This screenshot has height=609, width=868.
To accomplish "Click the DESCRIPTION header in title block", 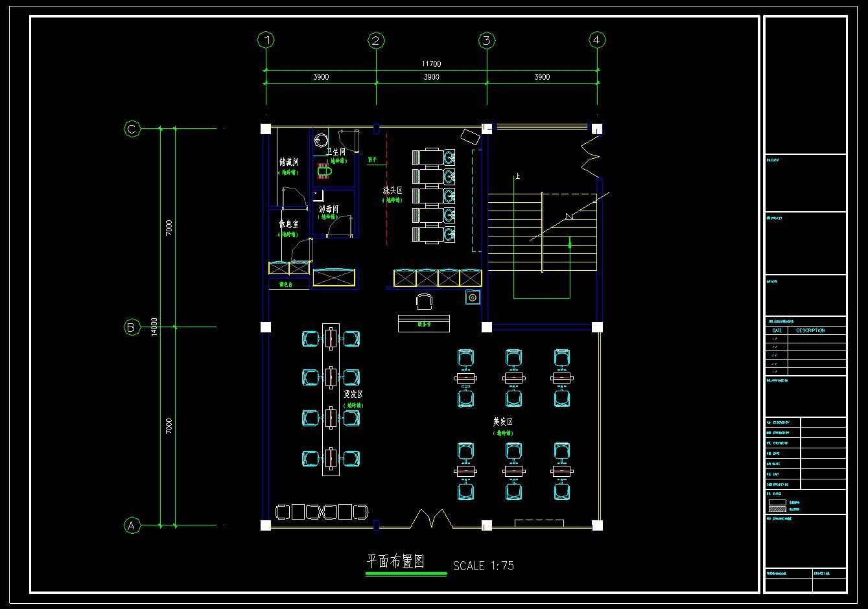I will tap(810, 330).
